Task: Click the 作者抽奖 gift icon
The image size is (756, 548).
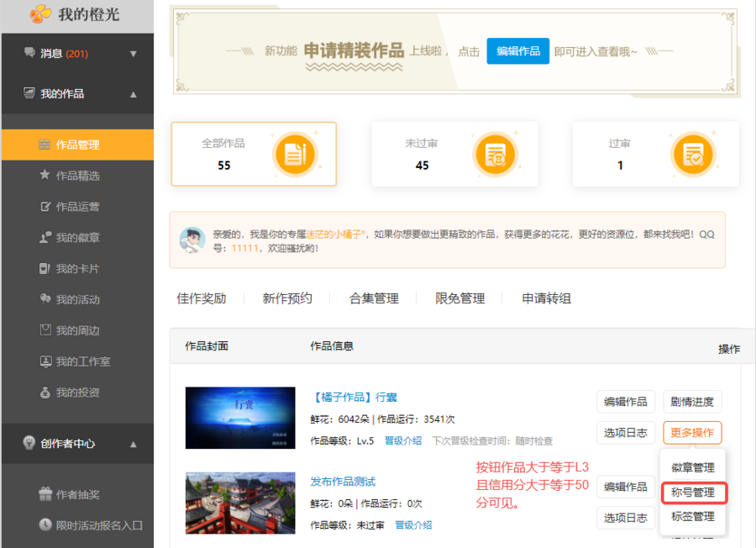Action: 45,494
